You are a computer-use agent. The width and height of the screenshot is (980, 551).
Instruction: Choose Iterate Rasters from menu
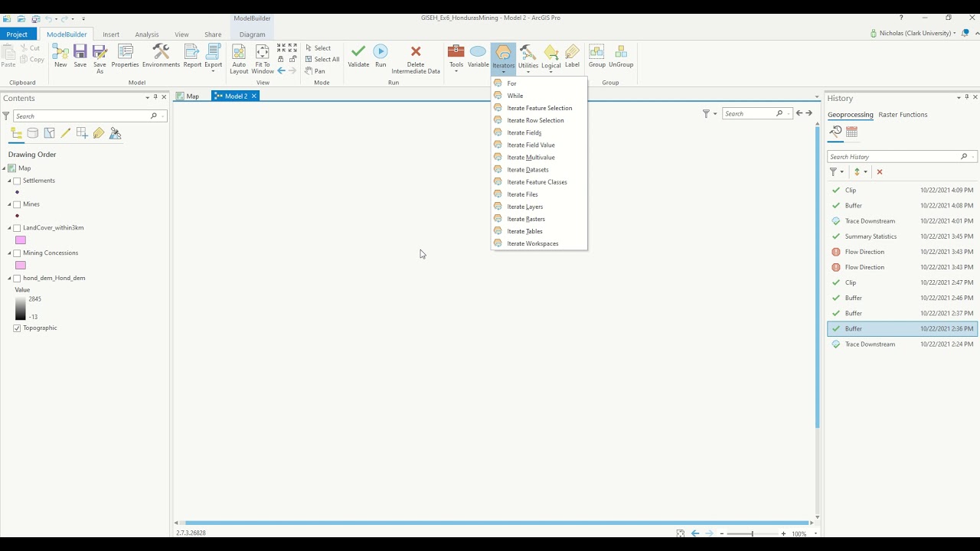click(x=539, y=219)
